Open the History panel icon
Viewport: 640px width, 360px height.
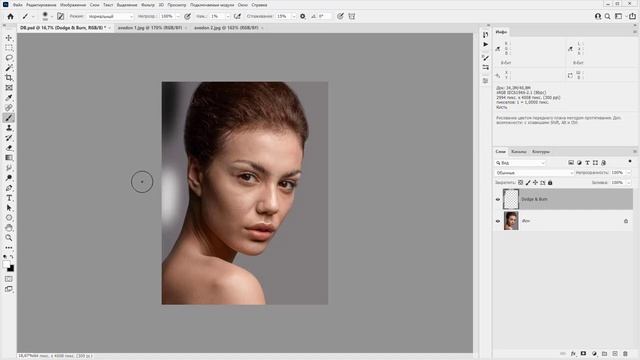[x=485, y=35]
